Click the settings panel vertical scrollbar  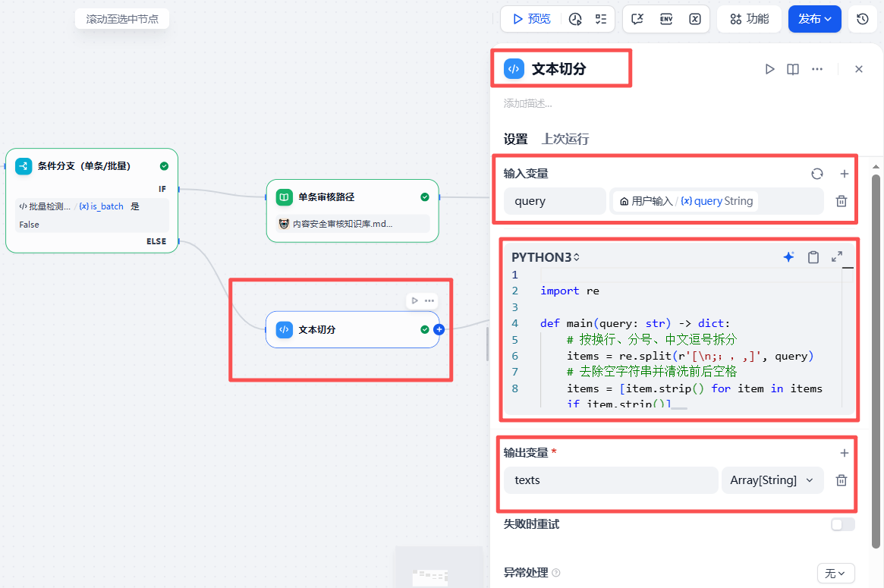[x=876, y=361]
